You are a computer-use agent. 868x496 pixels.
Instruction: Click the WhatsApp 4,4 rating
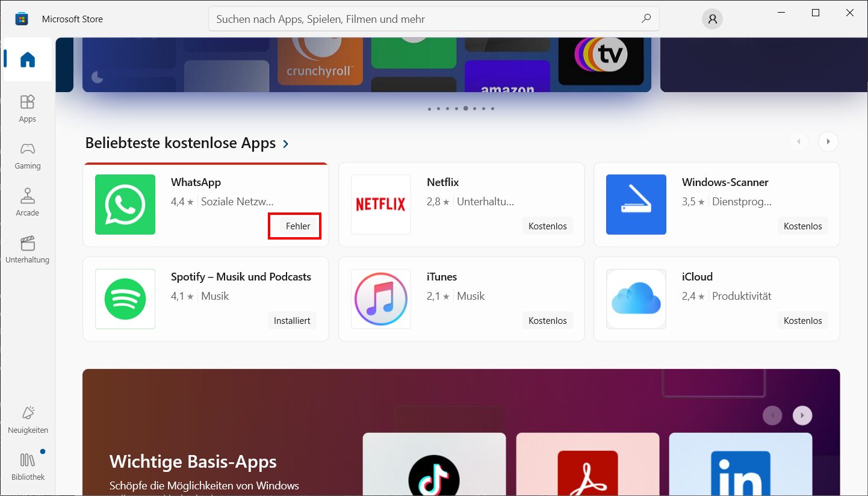coord(182,202)
